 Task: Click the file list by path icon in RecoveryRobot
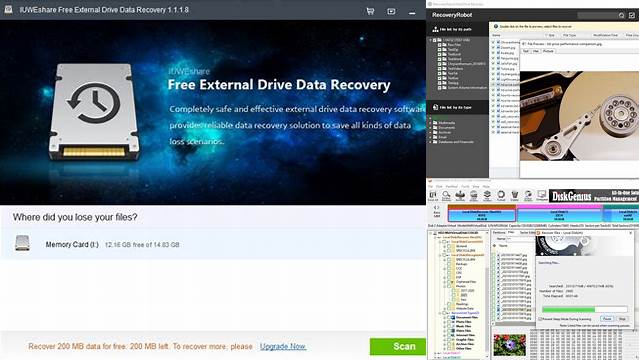click(435, 29)
